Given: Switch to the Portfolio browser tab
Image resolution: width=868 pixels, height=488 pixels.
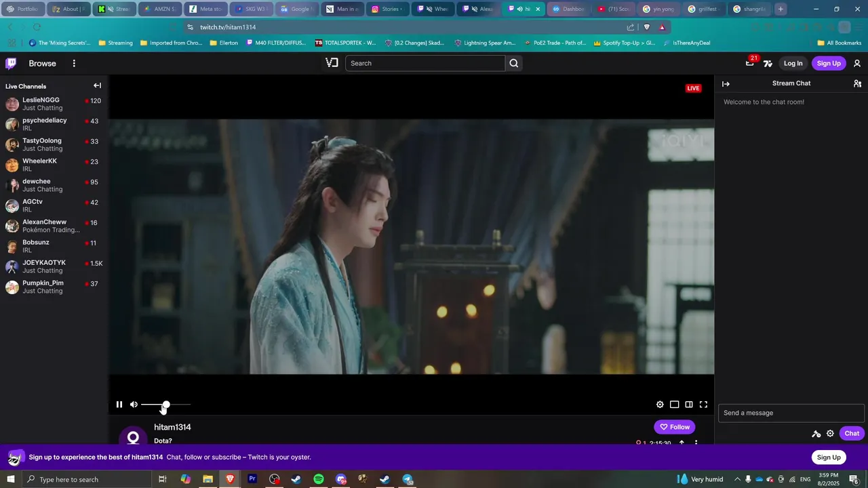Looking at the screenshot, I should click(23, 9).
